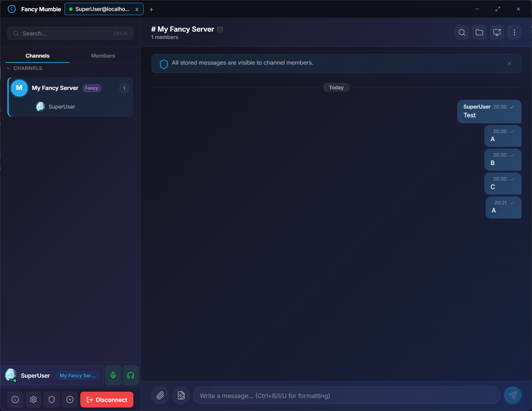Screen dimensions: 532x411
Task: Click the My Fancy Ser... channel chip
Action: point(78,376)
